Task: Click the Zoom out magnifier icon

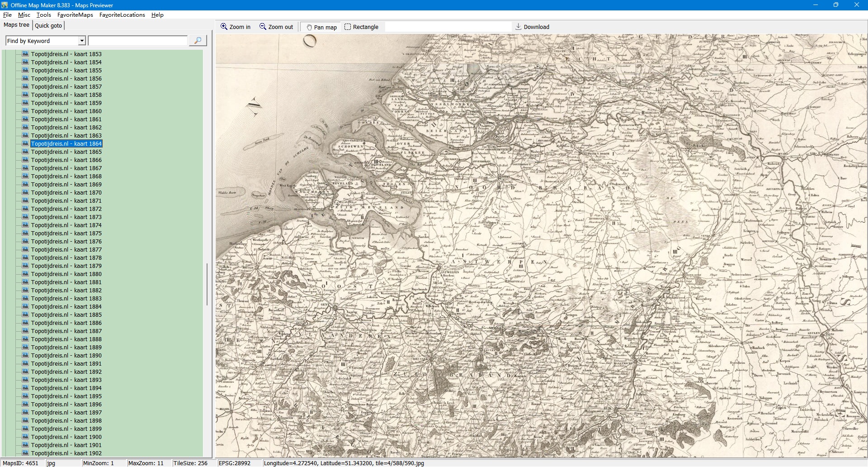Action: tap(263, 27)
